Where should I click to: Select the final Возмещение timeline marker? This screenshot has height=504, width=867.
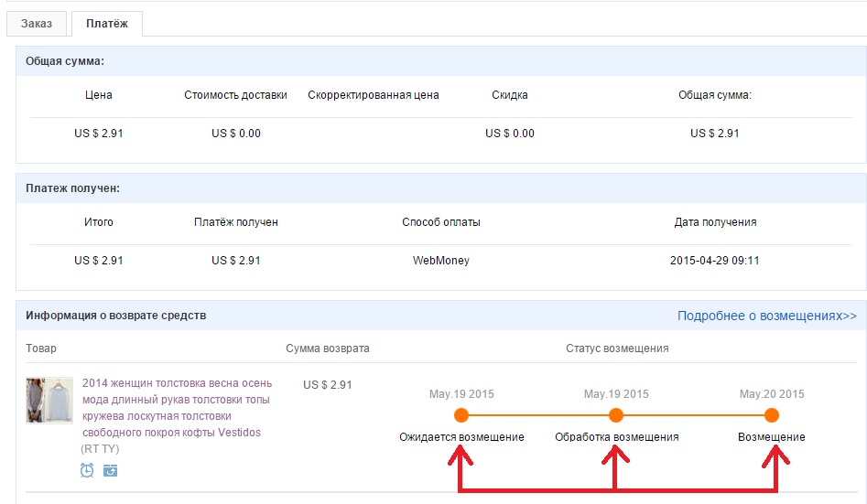coord(772,415)
